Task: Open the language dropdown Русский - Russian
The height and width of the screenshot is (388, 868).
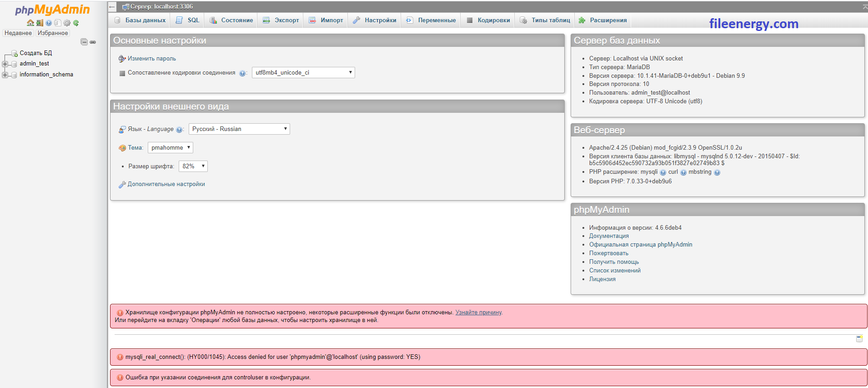Action: click(x=239, y=129)
